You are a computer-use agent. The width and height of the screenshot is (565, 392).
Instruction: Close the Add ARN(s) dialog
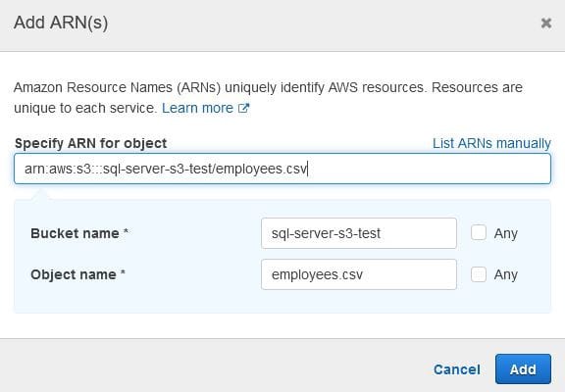[x=546, y=24]
